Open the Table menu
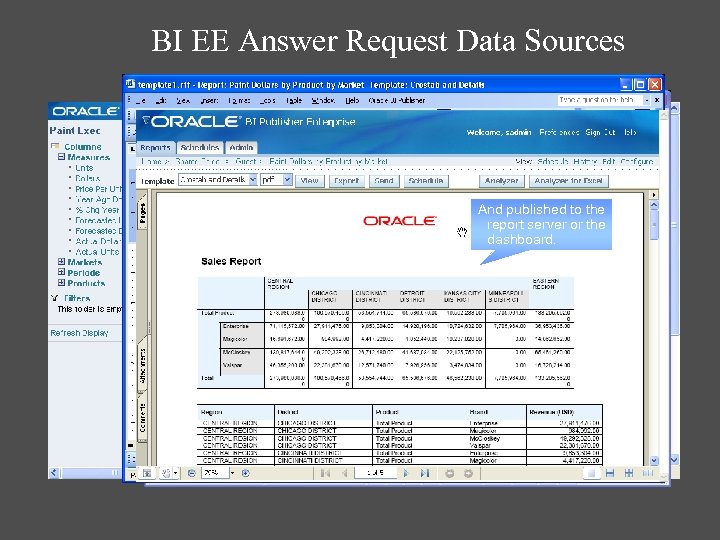Screen dimensions: 720x540 pyautogui.click(x=294, y=100)
